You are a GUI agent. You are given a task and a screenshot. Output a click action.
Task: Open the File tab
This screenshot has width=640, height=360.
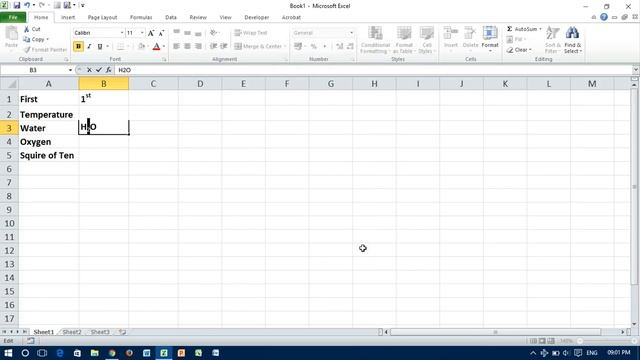click(13, 17)
